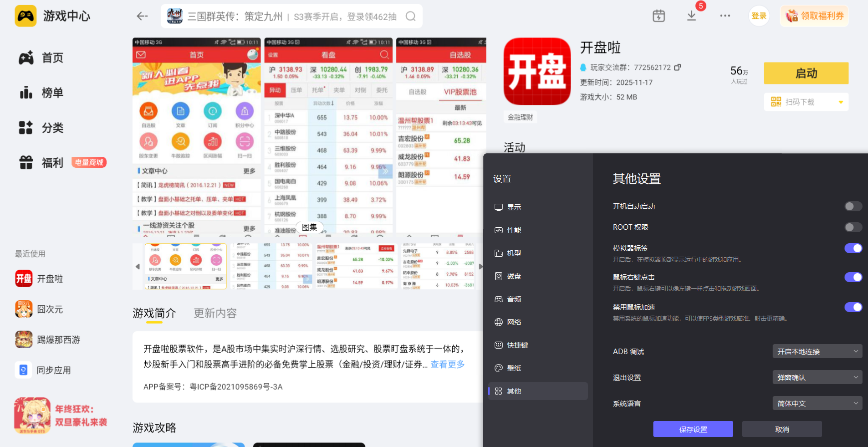Open 音频 audio settings
The height and width of the screenshot is (447, 868).
point(538,299)
